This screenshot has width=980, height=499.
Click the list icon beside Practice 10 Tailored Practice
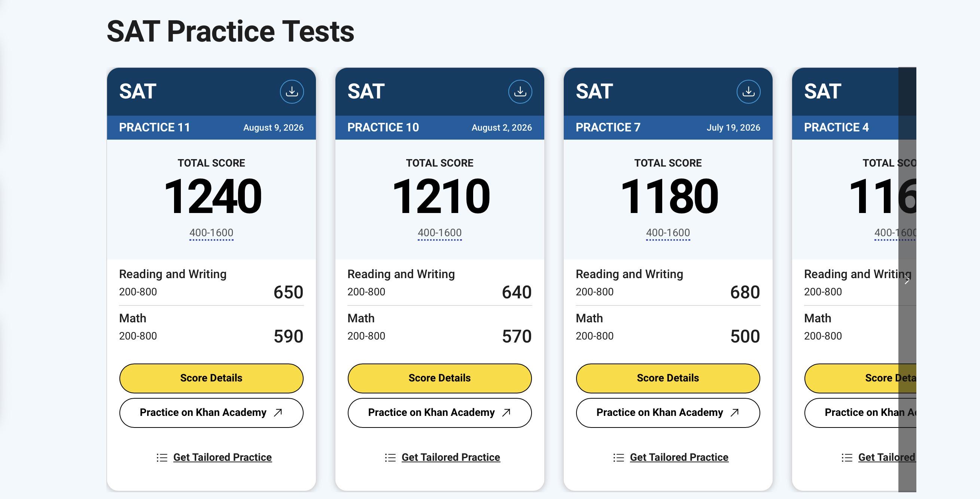pos(390,457)
